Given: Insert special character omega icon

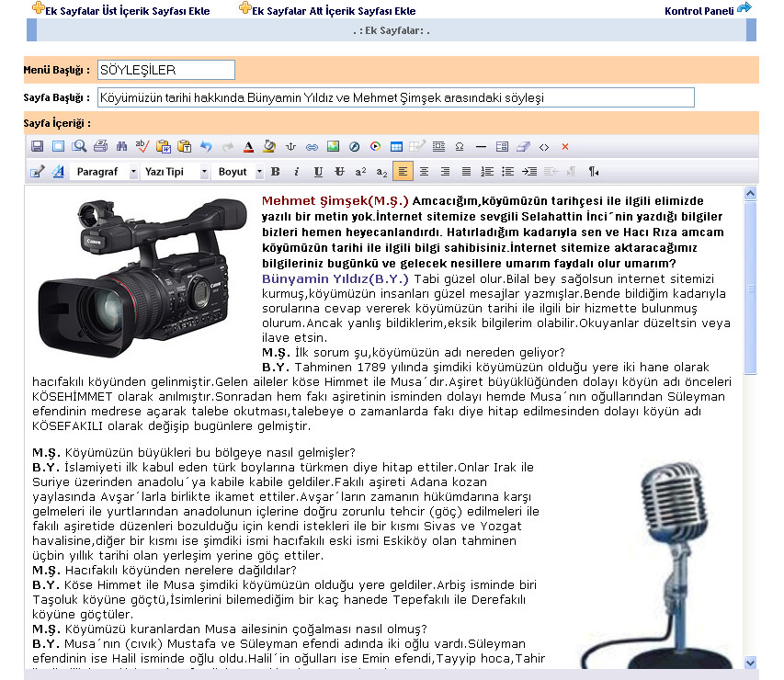Looking at the screenshot, I should (x=460, y=146).
